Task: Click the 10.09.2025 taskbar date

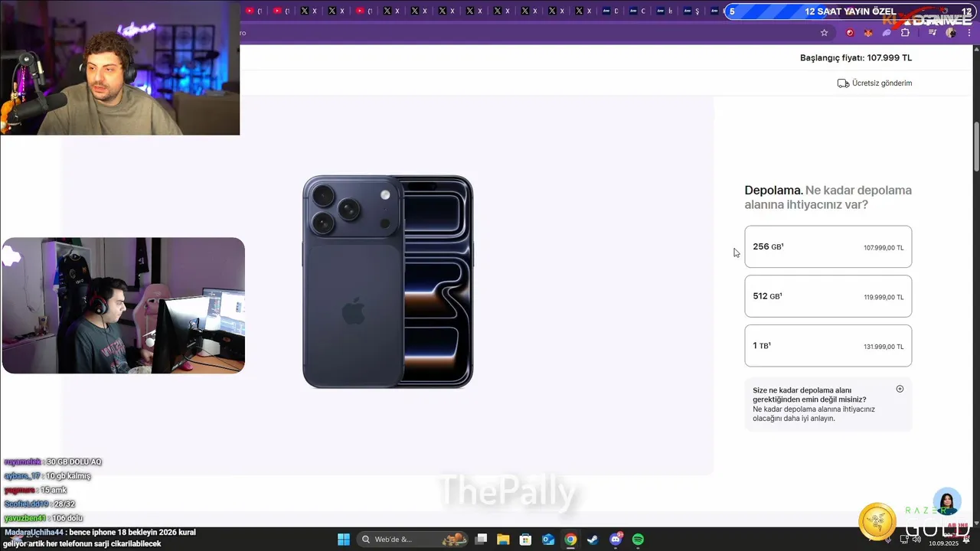Action: pyautogui.click(x=943, y=543)
